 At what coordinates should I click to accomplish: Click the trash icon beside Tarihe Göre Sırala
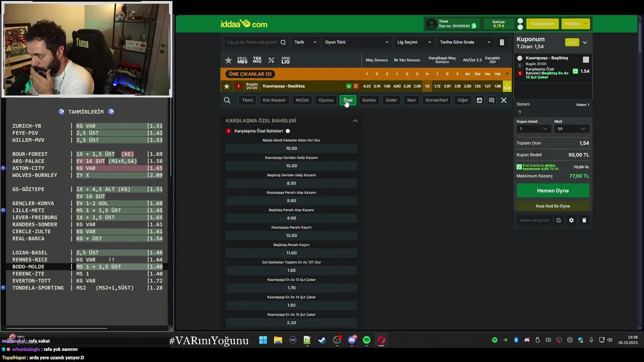pyautogui.click(x=502, y=42)
